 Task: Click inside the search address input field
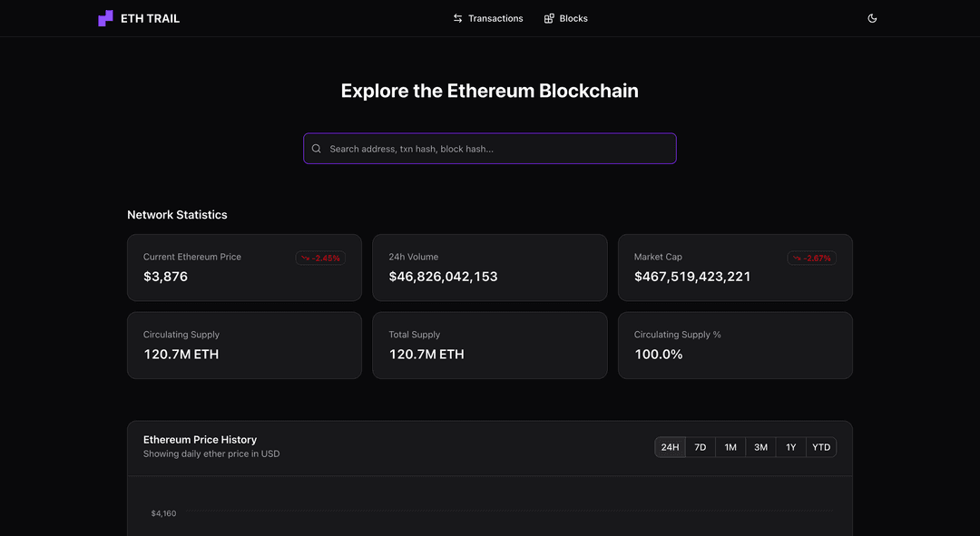pos(490,148)
